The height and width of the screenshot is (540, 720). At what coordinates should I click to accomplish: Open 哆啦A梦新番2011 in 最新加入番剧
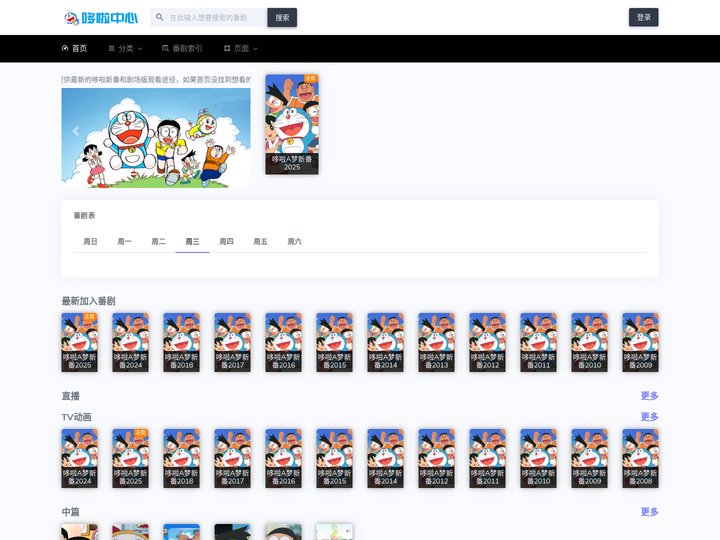(x=538, y=342)
